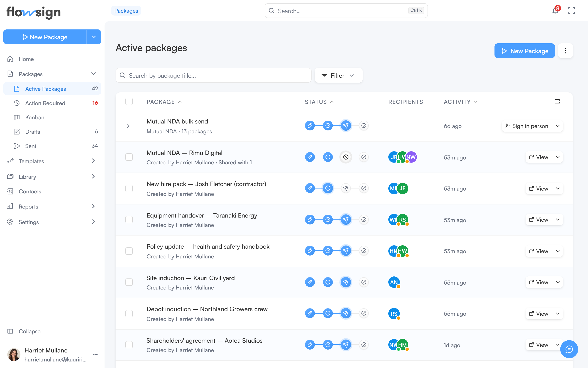This screenshot has width=588, height=368.
Task: Toggle fullscreen mode icon
Action: [571, 11]
